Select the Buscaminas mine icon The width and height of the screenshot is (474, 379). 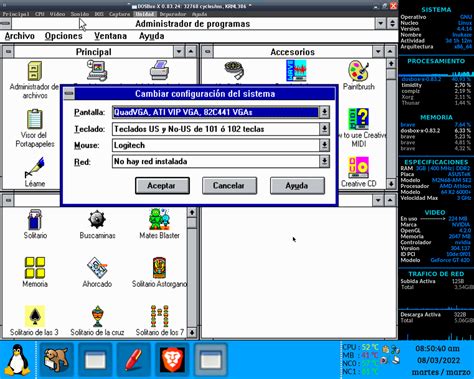coord(97,220)
